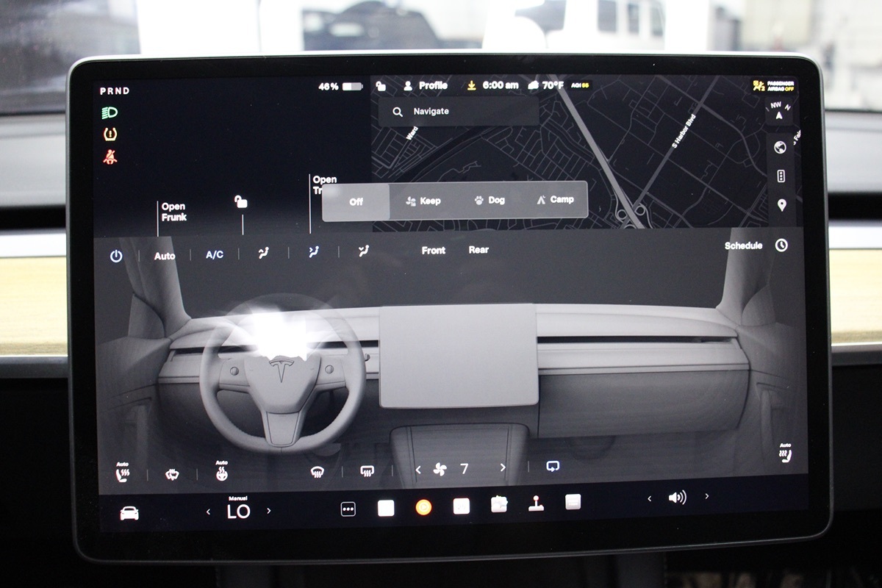Tap the driver seat heater icon
Image resolution: width=882 pixels, height=588 pixels.
[x=123, y=473]
